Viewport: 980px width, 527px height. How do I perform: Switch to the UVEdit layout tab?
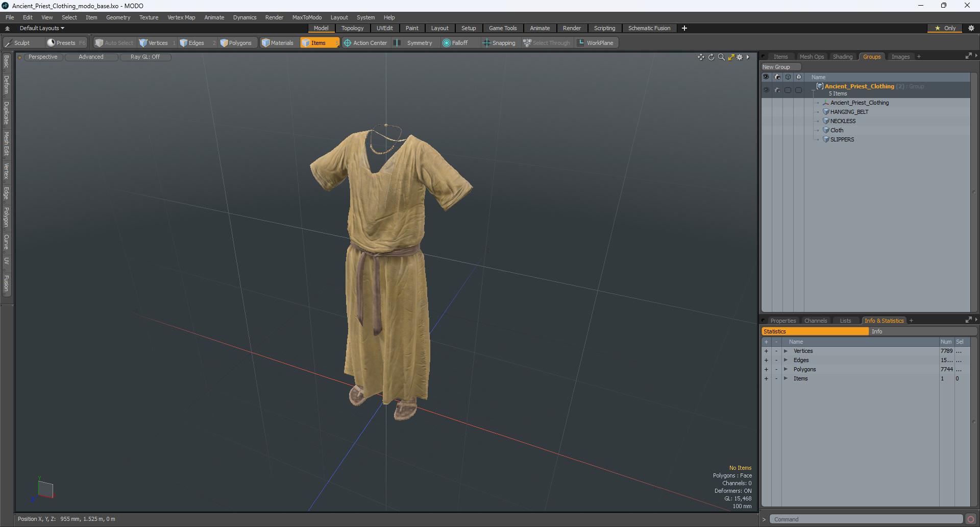click(x=384, y=28)
